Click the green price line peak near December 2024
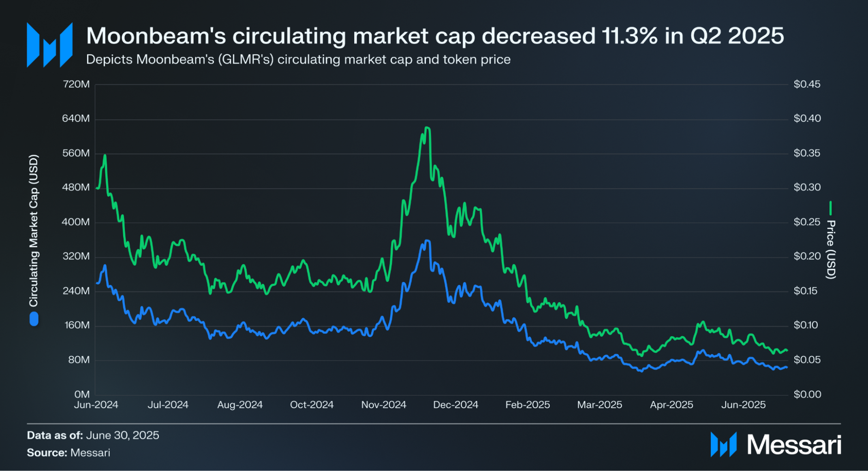The height and width of the screenshot is (471, 868). 427,128
